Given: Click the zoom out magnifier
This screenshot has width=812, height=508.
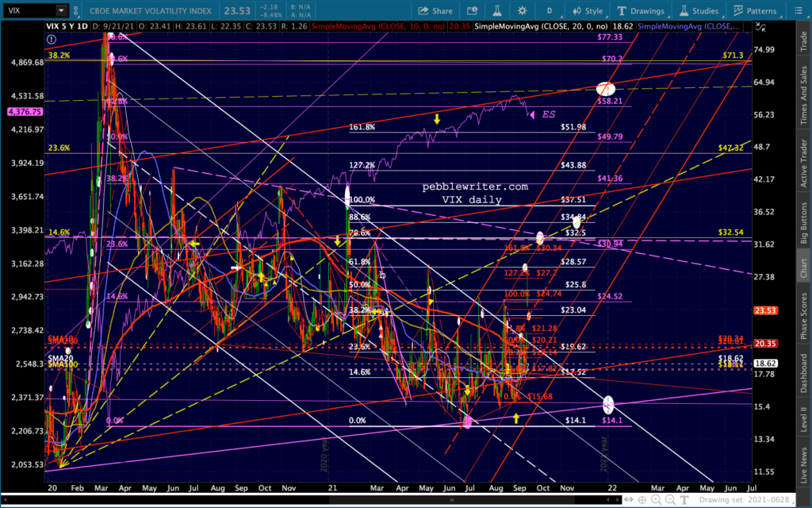Looking at the screenshot, I should click(670, 500).
